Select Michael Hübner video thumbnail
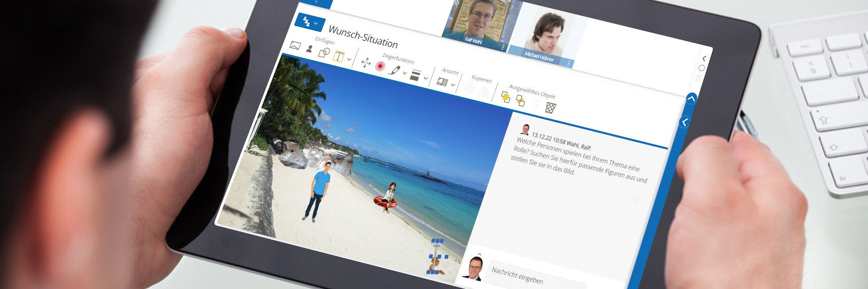 (x=548, y=36)
